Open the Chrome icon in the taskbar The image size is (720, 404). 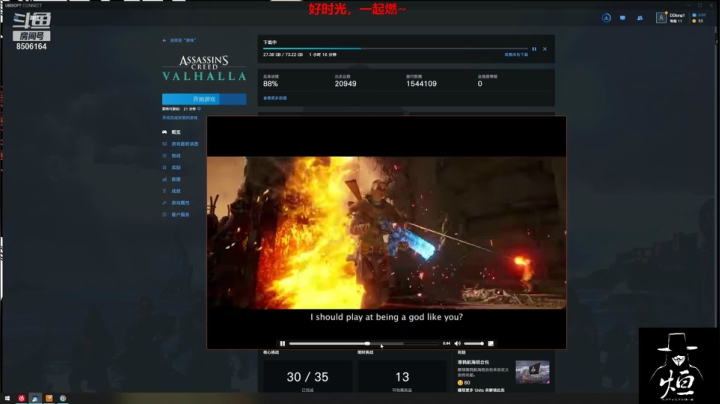pos(63,398)
